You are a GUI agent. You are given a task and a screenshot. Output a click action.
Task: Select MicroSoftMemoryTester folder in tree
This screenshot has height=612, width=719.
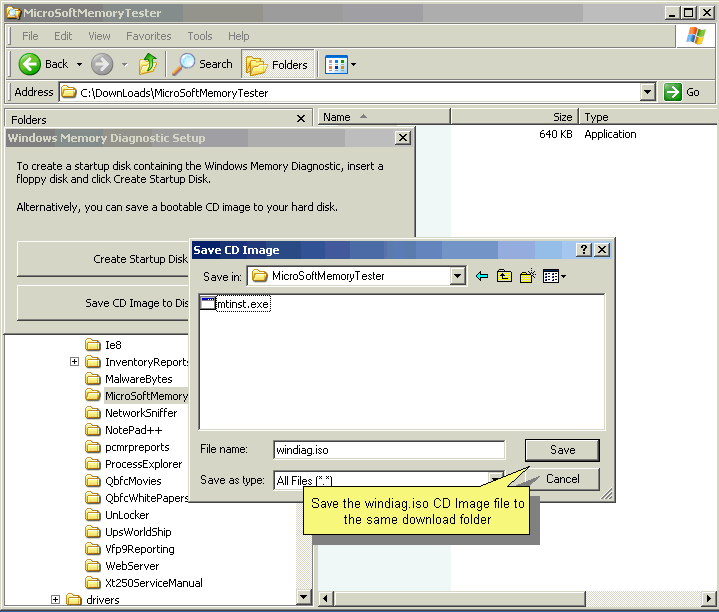[137, 396]
